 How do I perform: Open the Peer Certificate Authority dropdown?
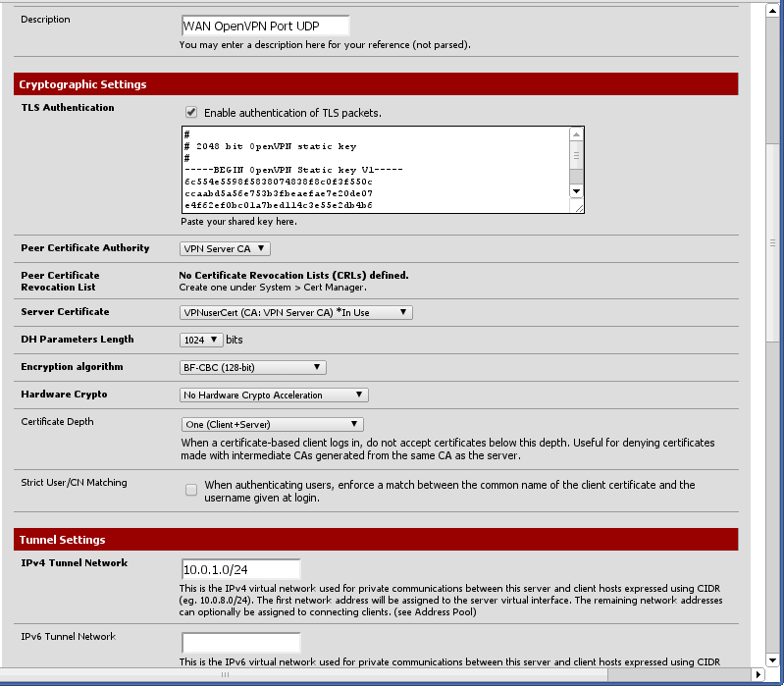[225, 248]
